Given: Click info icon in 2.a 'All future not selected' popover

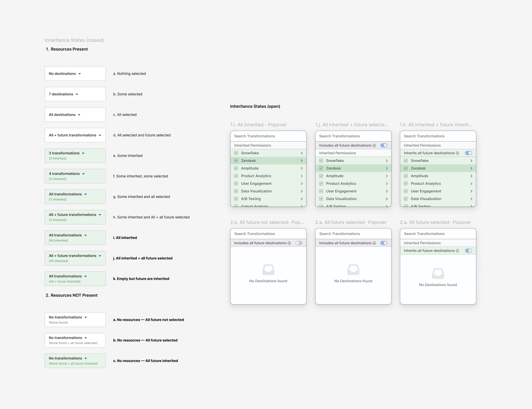Looking at the screenshot, I should 289,243.
